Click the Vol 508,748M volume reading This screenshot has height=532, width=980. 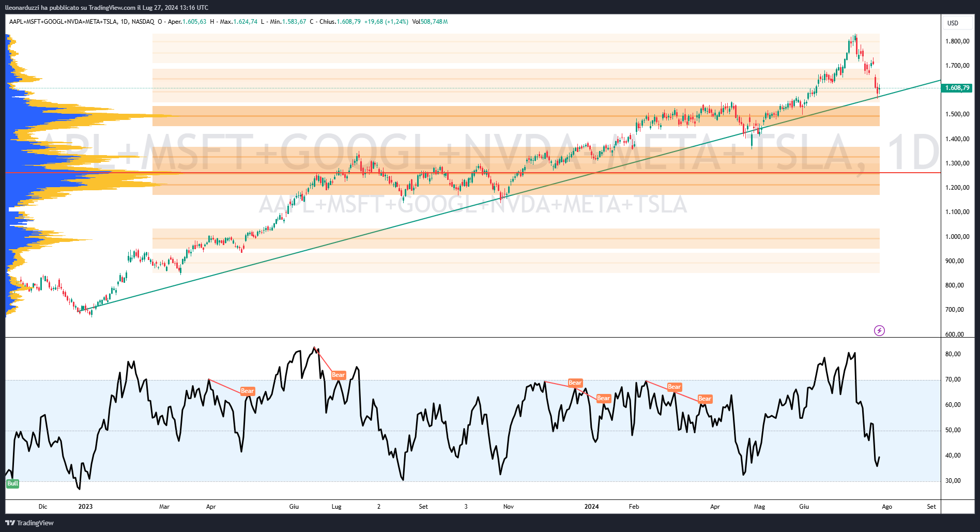(x=430, y=22)
